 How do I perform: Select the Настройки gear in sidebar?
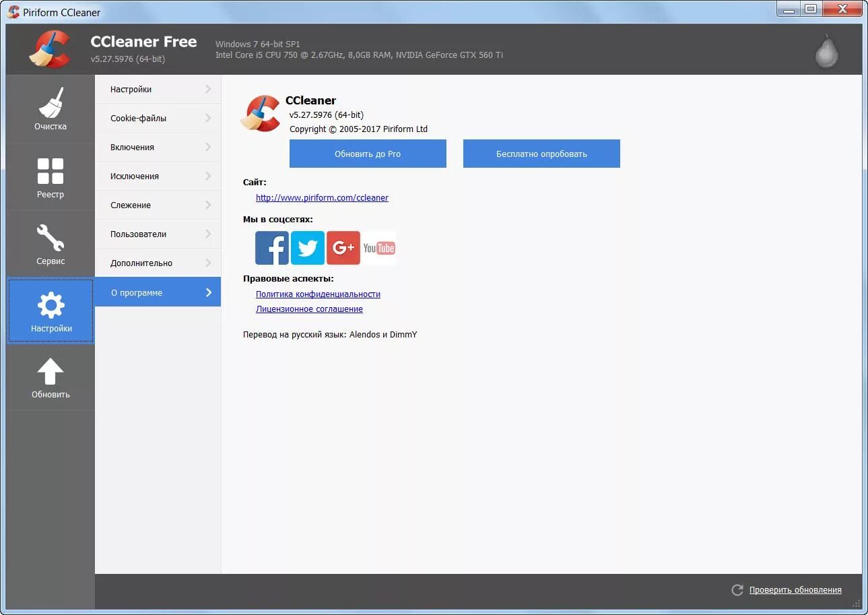(x=51, y=311)
